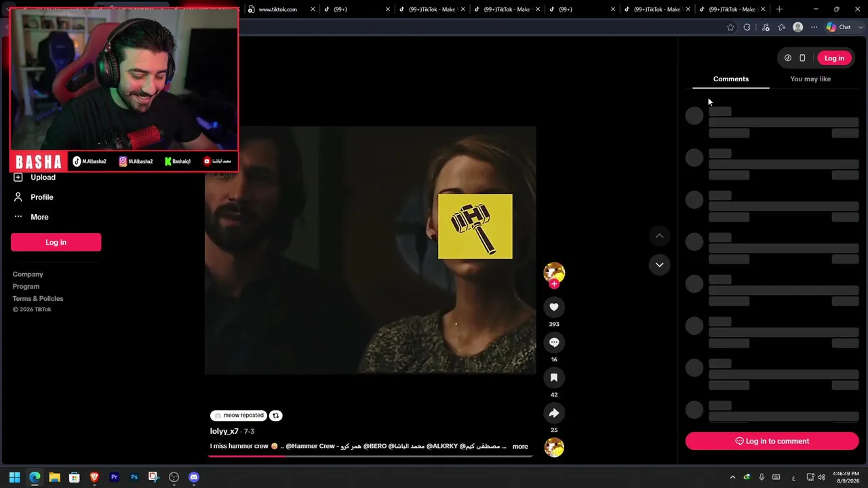Open Snipping Tool from the taskbar
Image resolution: width=868 pixels, height=488 pixels.
(154, 477)
